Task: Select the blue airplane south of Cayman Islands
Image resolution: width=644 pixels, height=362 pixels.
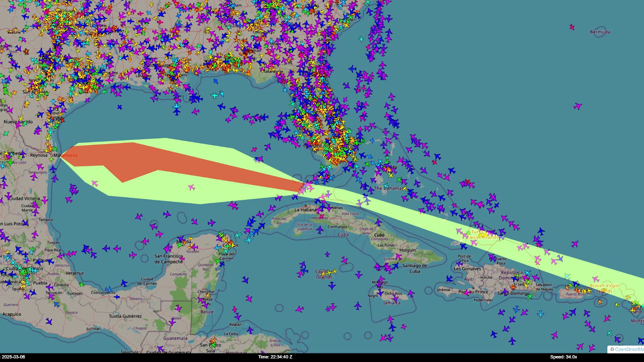Action: [x=332, y=286]
